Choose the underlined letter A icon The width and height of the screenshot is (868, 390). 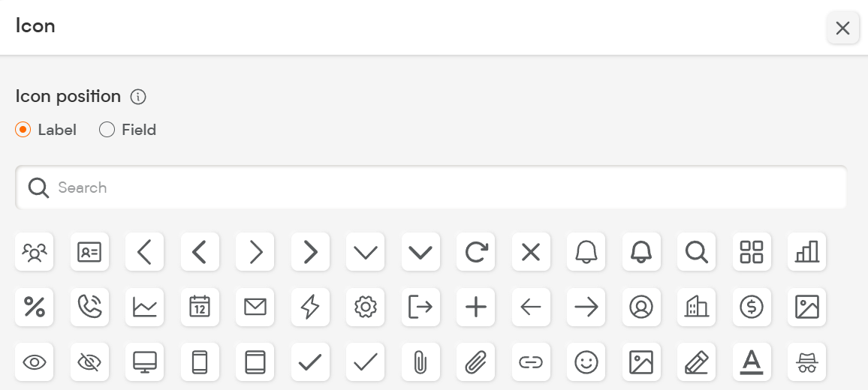[x=752, y=362]
